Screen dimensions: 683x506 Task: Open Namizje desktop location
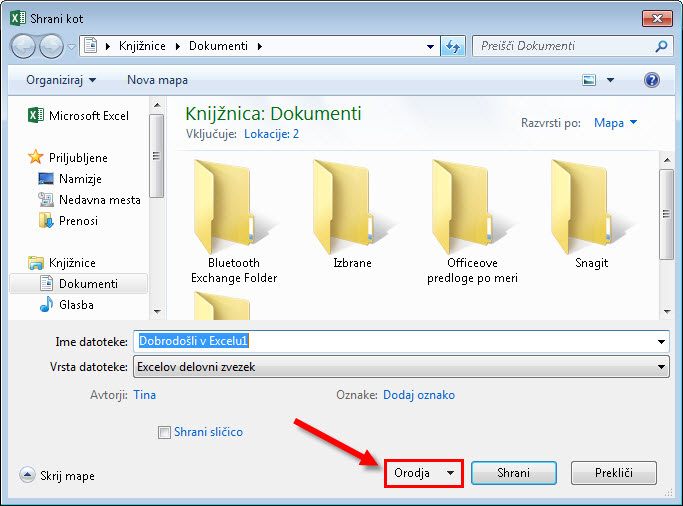70,179
